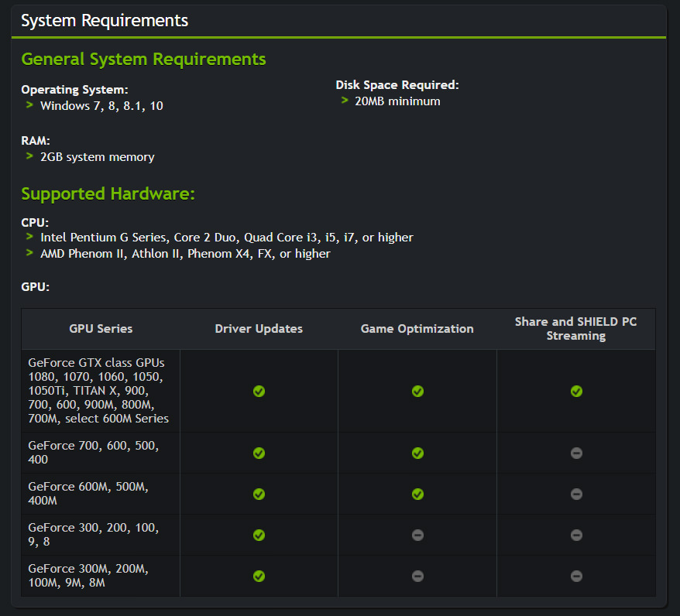This screenshot has height=616, width=680.
Task: Click the GPU Series column header
Action: tap(101, 329)
